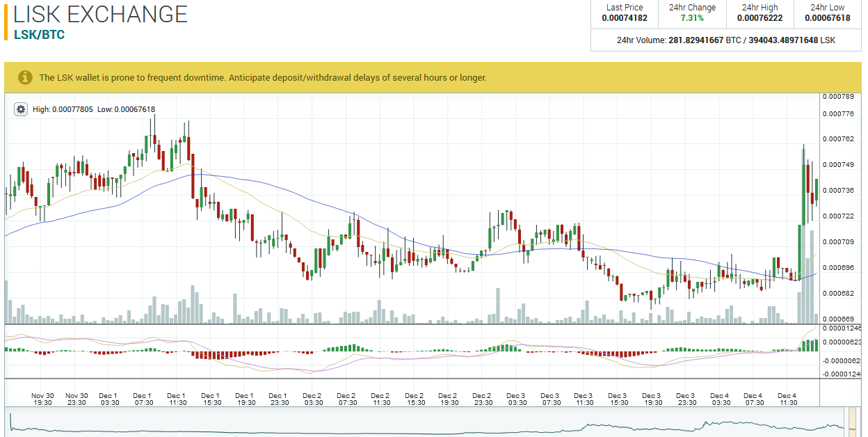Click the 0.000776 price axis label
This screenshot has height=437, width=868.
point(838,113)
